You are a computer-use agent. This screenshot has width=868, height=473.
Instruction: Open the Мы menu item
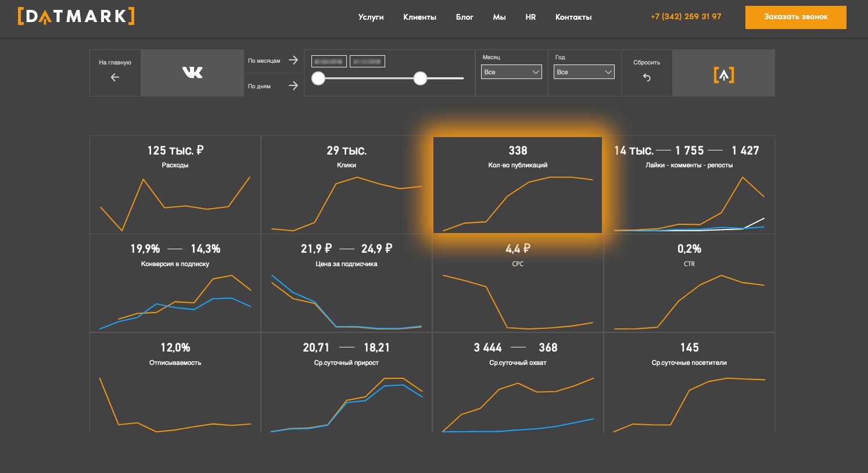(499, 17)
